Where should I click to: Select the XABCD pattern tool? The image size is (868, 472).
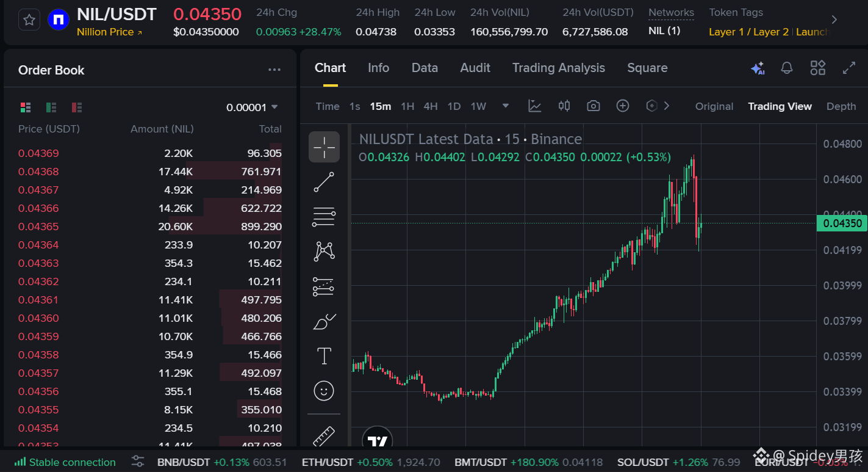pos(324,252)
